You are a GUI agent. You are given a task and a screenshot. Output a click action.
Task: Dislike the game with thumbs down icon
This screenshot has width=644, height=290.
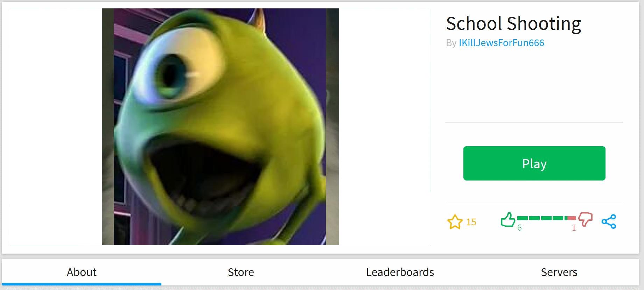585,219
